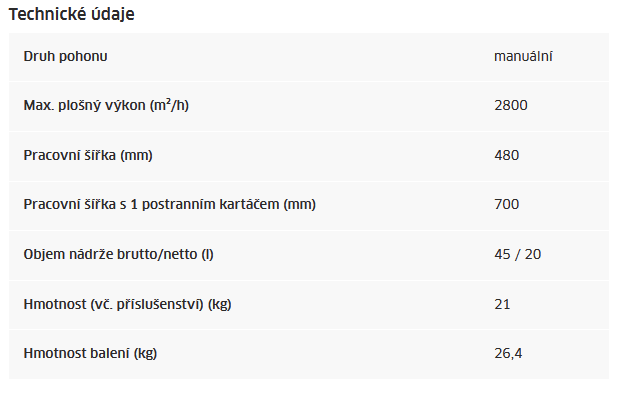The height and width of the screenshot is (393, 620).
Task: Click the 26,4 value
Action: tap(508, 353)
